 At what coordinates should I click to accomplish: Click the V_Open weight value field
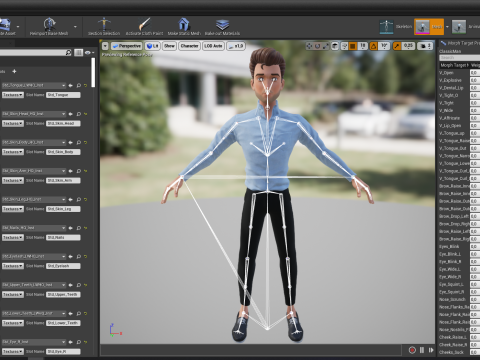tap(475, 73)
